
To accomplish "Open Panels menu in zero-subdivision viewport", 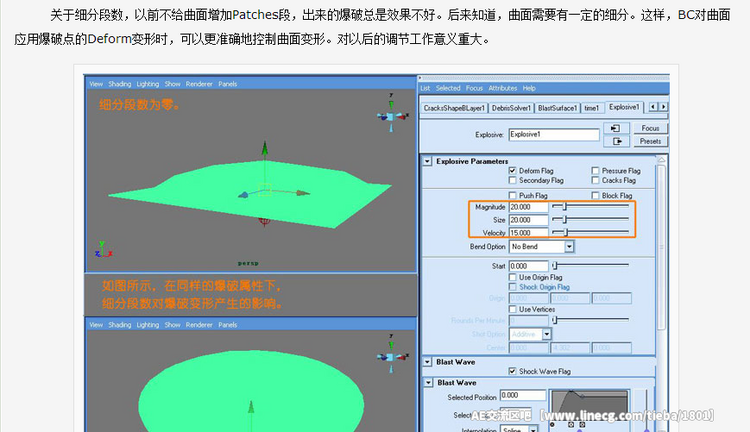I will [x=228, y=84].
